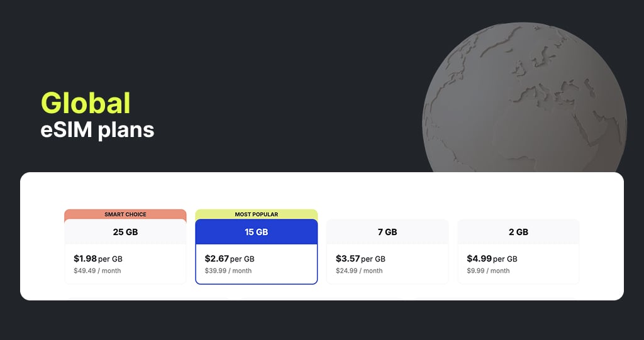Click the $3.57 per GB price
Image resolution: width=644 pixels, height=340 pixels.
pyautogui.click(x=360, y=258)
